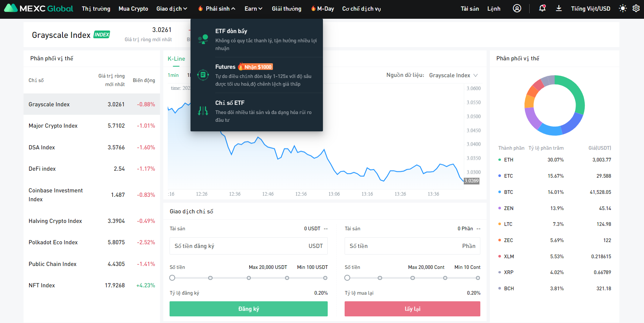
Task: Open Mua Crypto menu item
Action: pos(134,8)
